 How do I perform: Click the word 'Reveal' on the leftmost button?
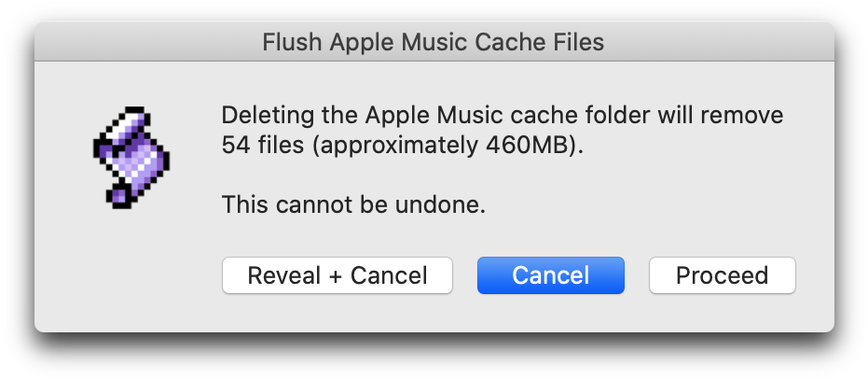coord(284,275)
